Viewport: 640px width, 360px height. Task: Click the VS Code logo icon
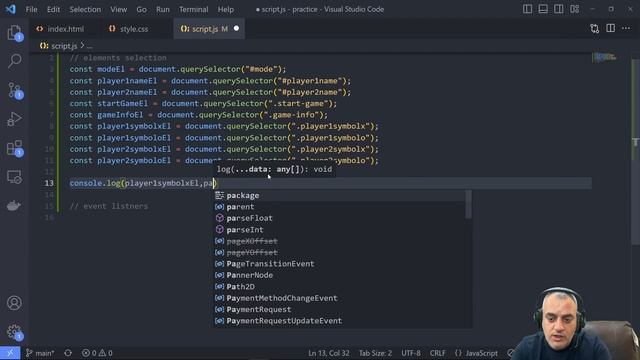coord(11,9)
